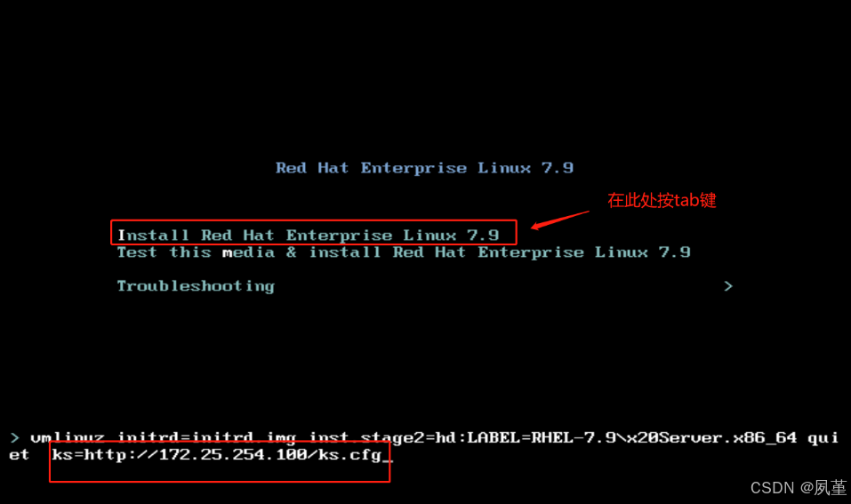
Task: Click the ks.cfg filename in boot line
Action: [x=350, y=454]
